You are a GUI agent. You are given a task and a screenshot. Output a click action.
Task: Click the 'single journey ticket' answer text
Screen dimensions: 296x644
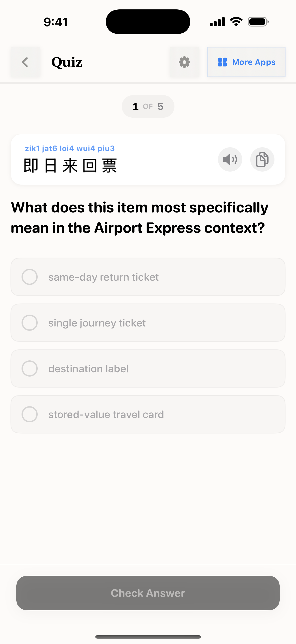97,323
